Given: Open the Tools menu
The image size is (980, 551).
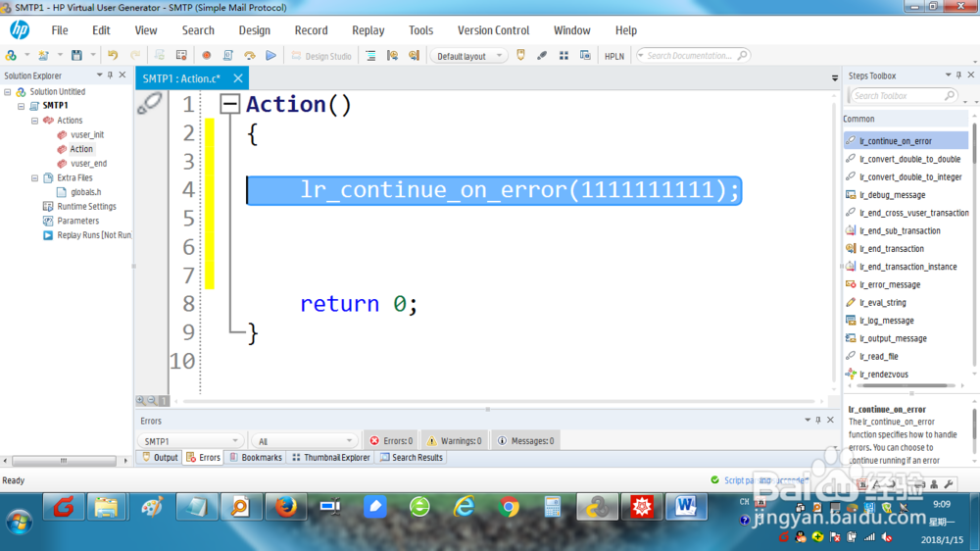Looking at the screenshot, I should coord(420,30).
